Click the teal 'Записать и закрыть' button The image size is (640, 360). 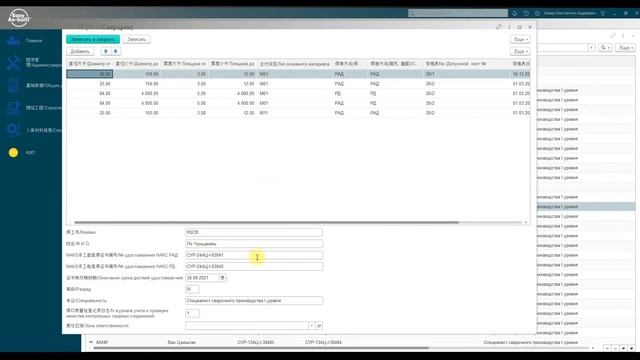[x=93, y=39]
